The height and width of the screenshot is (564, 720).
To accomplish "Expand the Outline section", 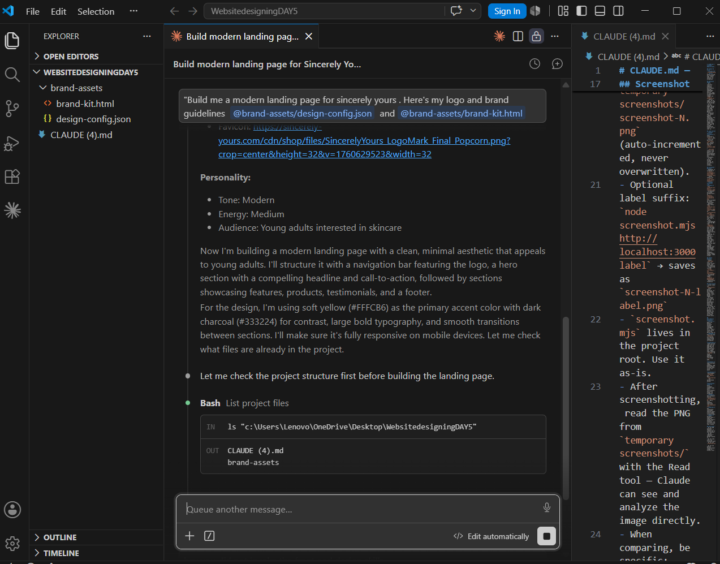I will [60, 537].
